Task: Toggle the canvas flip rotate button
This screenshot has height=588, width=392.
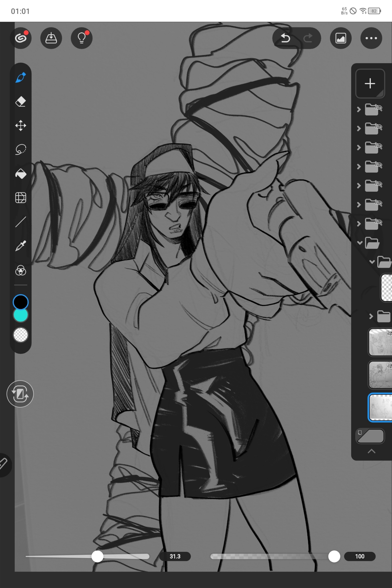Action: 20,394
